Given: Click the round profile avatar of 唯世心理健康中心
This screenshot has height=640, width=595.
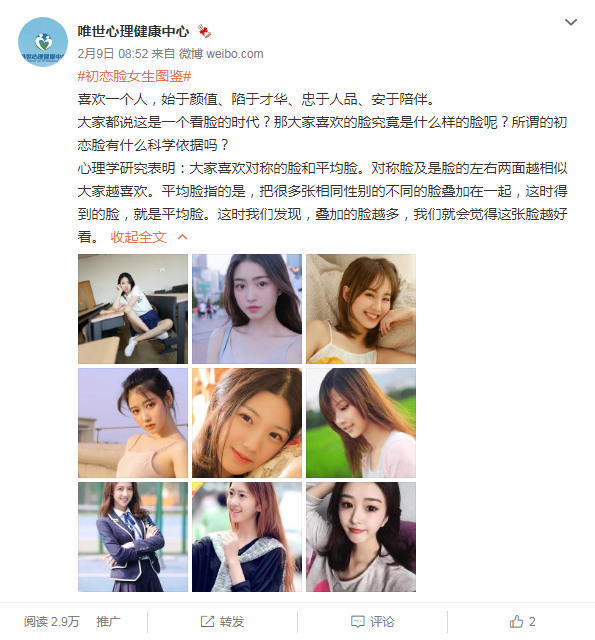Looking at the screenshot, I should click(43, 42).
